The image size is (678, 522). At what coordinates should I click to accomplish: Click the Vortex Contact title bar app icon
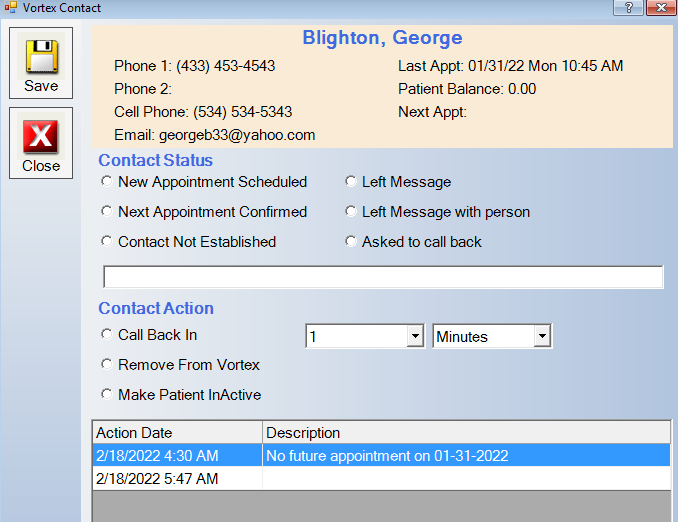[10, 7]
